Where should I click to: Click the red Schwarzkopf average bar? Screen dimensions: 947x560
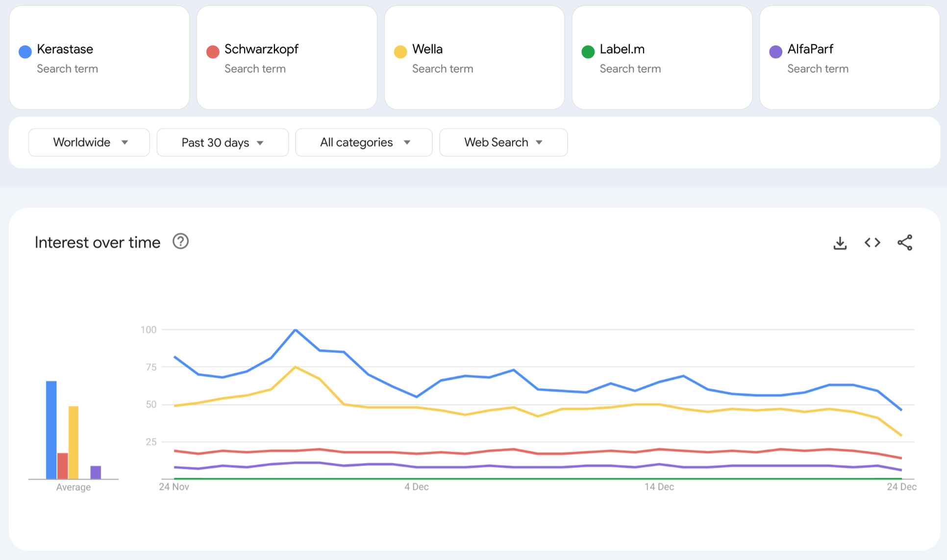pos(63,466)
